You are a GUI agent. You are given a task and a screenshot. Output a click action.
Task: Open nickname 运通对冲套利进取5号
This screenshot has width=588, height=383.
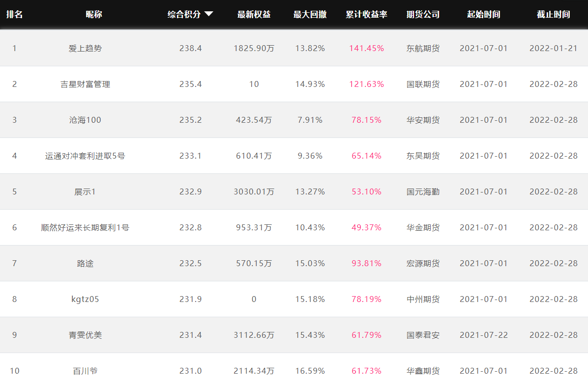85,156
